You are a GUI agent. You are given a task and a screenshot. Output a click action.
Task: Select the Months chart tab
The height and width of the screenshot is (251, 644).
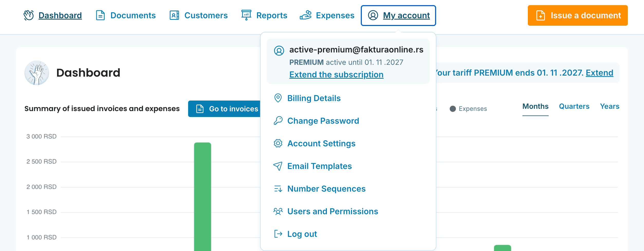coord(535,106)
